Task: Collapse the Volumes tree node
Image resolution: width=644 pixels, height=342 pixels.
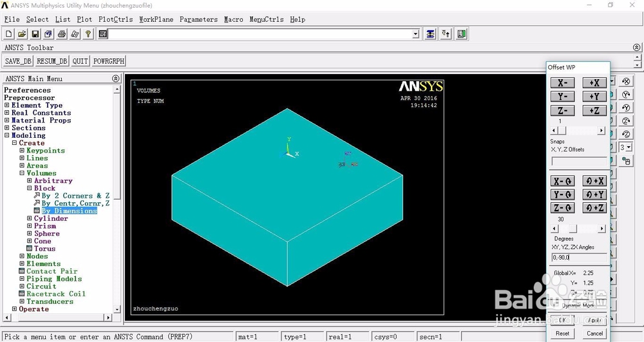Action: [22, 173]
